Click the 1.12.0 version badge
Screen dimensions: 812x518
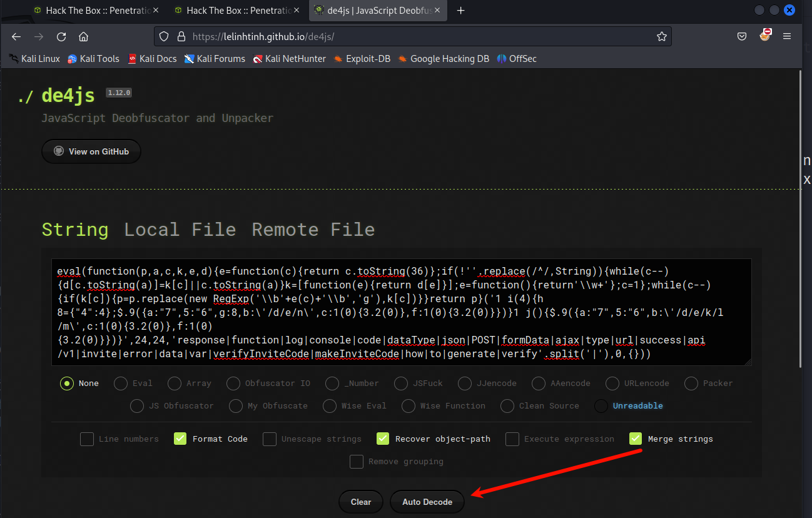(119, 93)
